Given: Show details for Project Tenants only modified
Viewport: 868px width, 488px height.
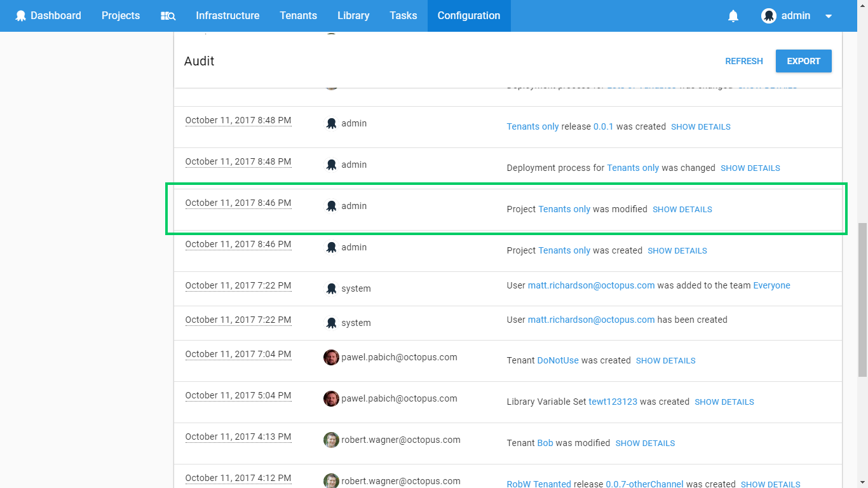Looking at the screenshot, I should pyautogui.click(x=682, y=210).
